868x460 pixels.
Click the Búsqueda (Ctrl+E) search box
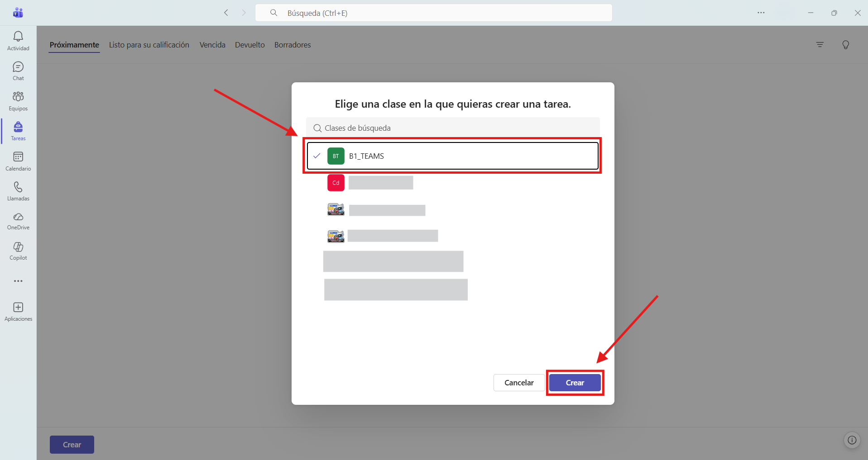[x=434, y=13]
